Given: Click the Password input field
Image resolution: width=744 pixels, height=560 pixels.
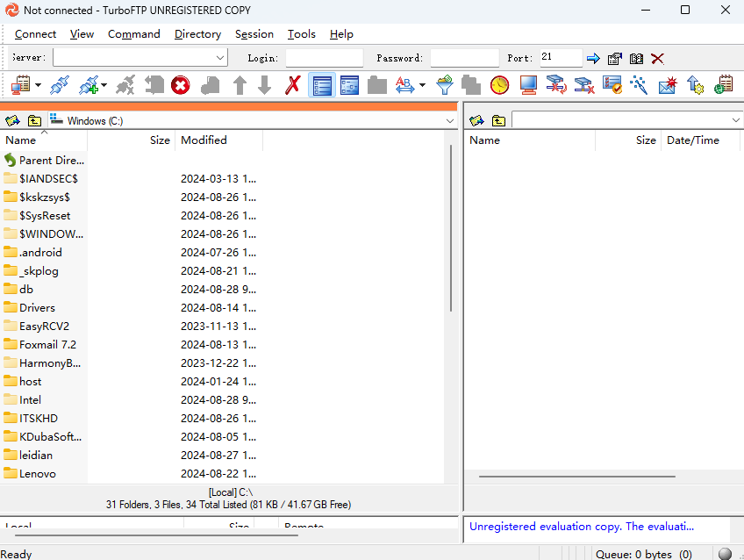Looking at the screenshot, I should [464, 58].
